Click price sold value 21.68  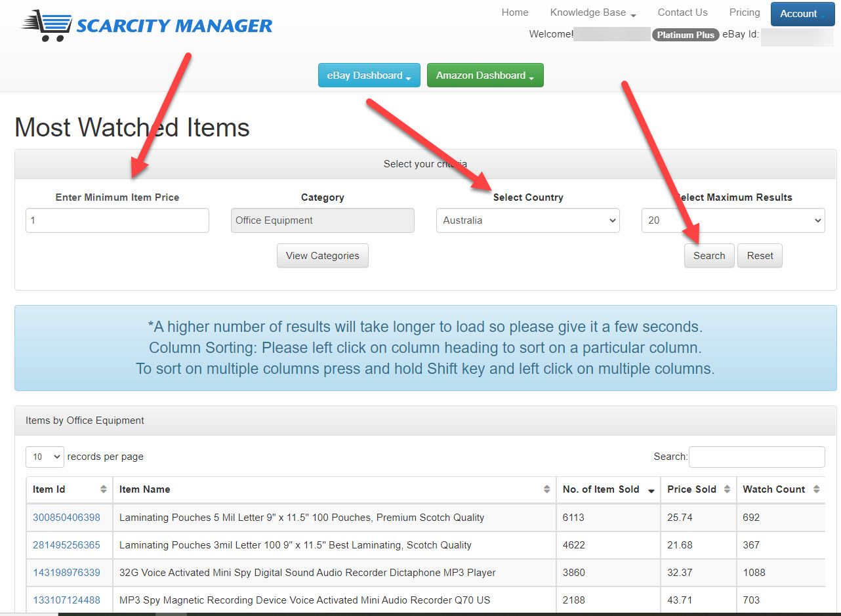pos(680,545)
